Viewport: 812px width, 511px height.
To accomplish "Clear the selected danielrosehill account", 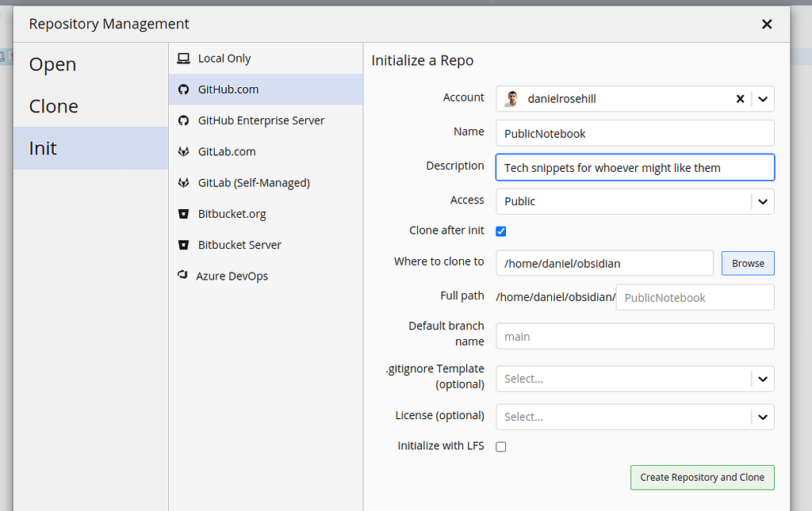I will coord(740,98).
